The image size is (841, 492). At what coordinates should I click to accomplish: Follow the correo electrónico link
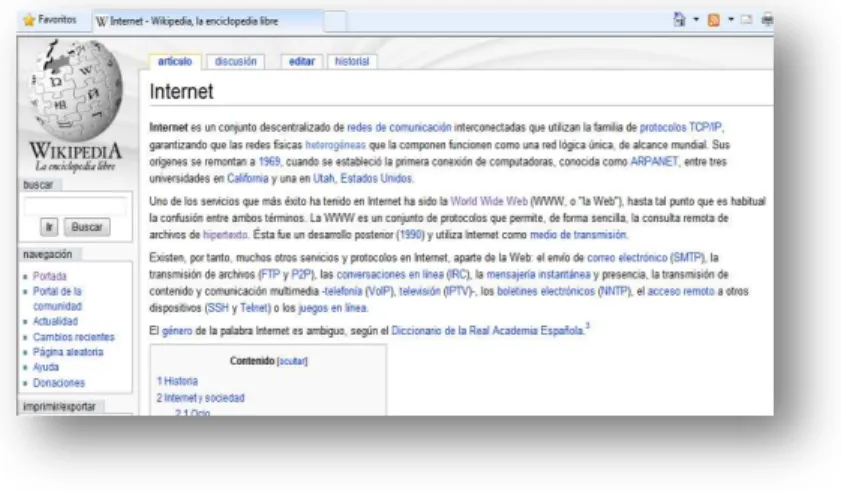pyautogui.click(x=627, y=258)
